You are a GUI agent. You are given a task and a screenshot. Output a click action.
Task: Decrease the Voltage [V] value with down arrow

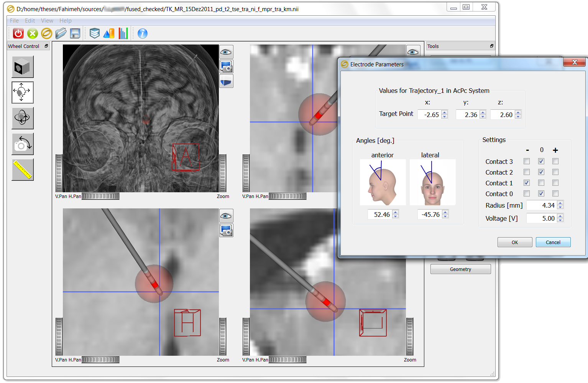coord(560,220)
